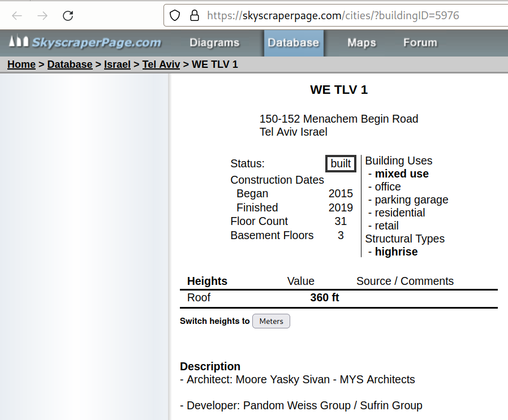
Task: Click the 'Structural Types' heading
Action: 404,239
